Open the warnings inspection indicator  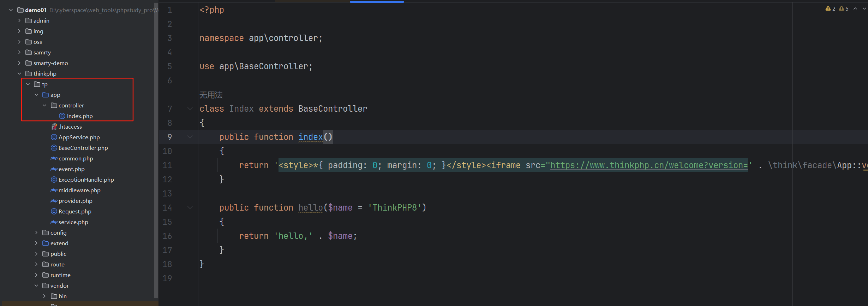(830, 8)
